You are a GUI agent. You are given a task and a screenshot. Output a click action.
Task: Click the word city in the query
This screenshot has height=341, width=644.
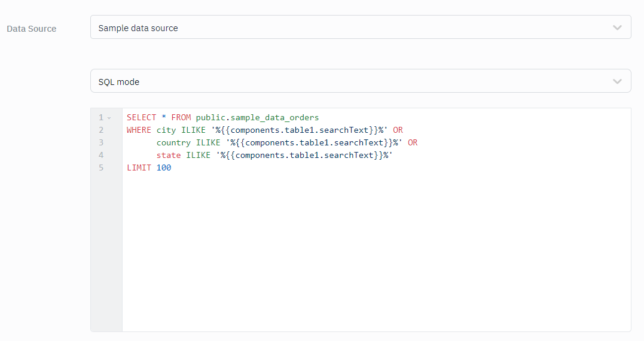166,130
